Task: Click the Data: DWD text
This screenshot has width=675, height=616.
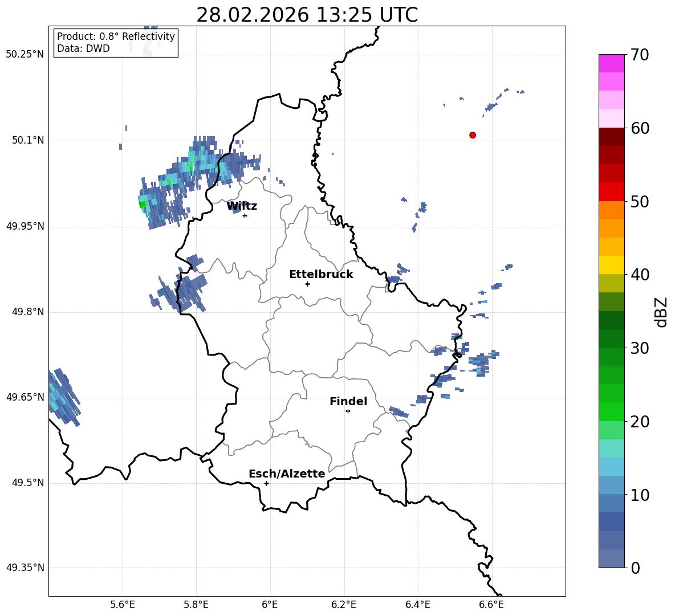Action: pos(83,48)
